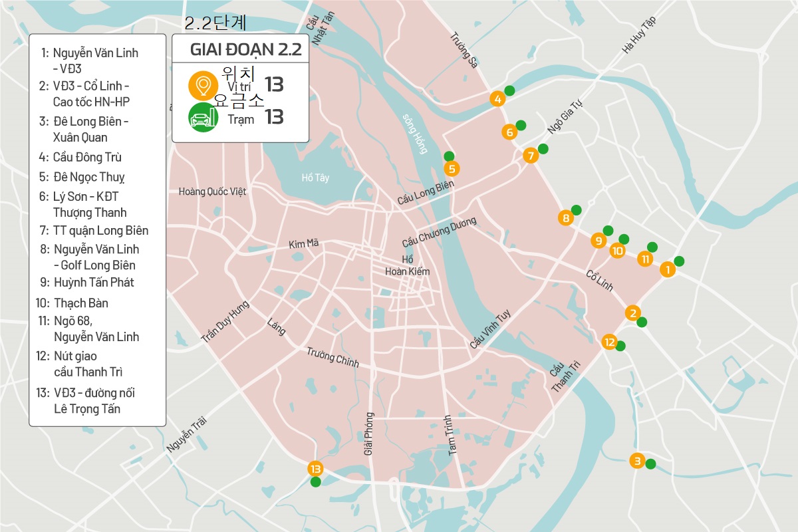Select orange marker number 3
Viewport: 798px width, 532px height.
(x=637, y=461)
